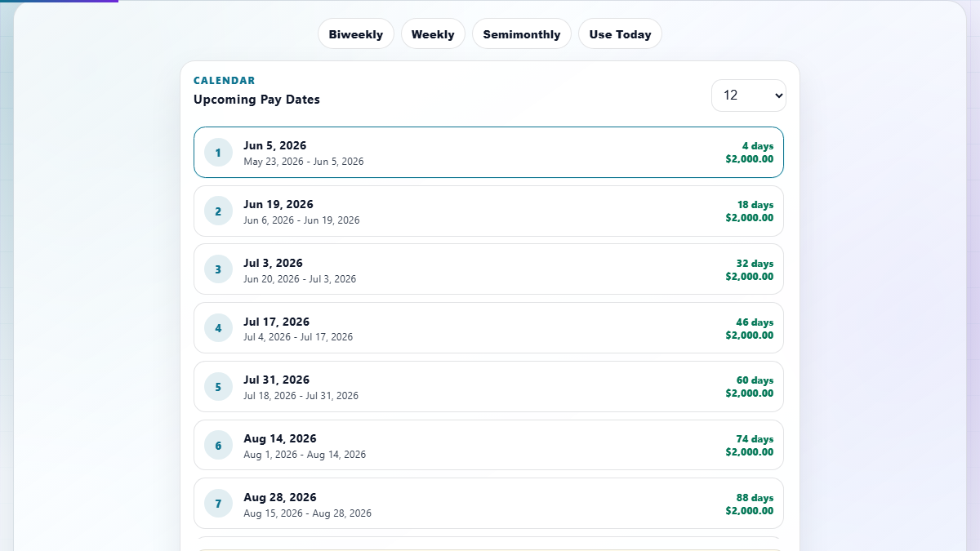Click the $2,000.00 amount in the Jul 31 row
The image size is (980, 551).
[750, 393]
